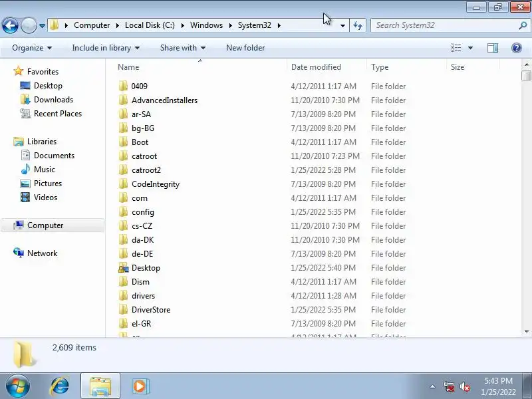Open the Include in library menu
This screenshot has height=399, width=532.
tap(106, 48)
